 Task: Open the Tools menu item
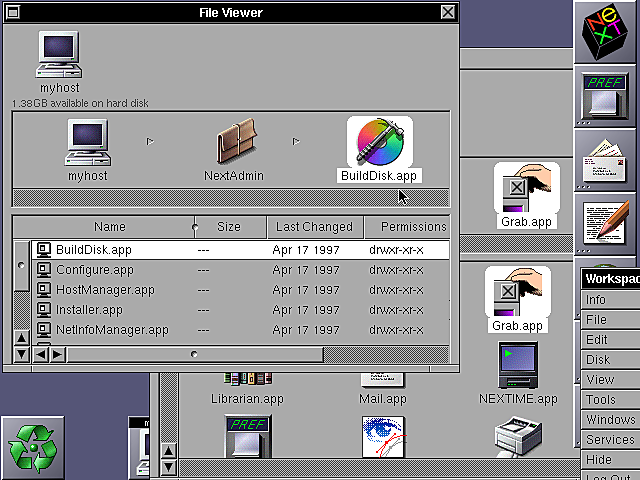tap(610, 400)
